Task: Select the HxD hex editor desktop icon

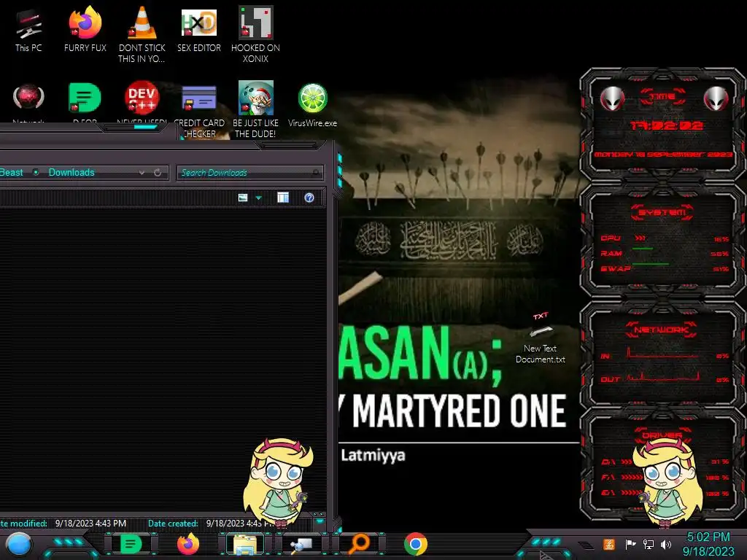Action: pos(198,29)
